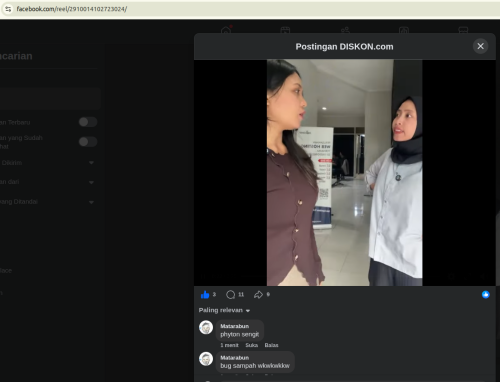Click the Marketplace storefront icon behind dialog

point(463,30)
